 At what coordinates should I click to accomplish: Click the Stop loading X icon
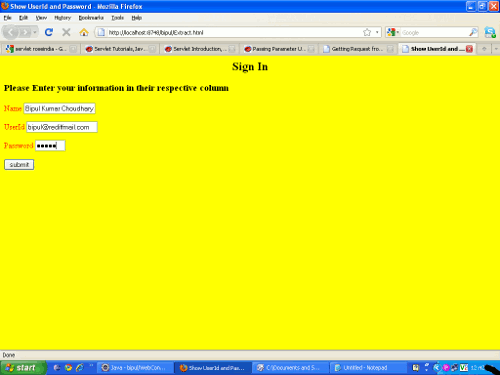66,32
